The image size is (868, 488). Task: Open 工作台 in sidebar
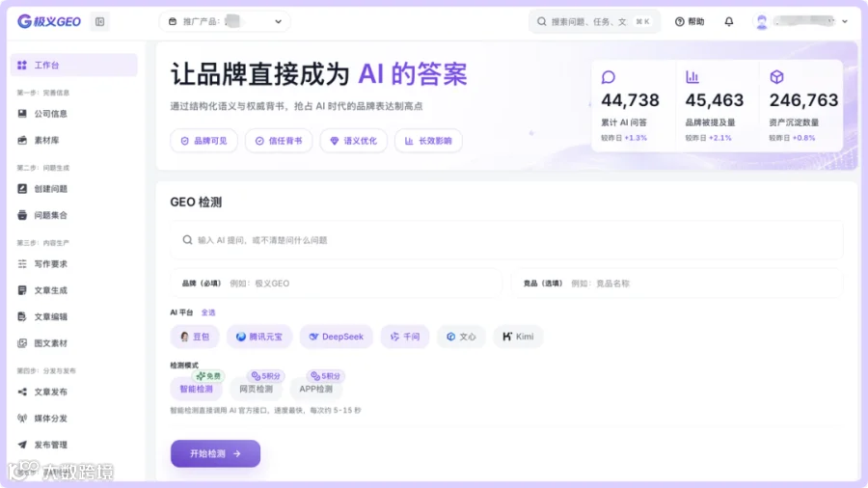(x=74, y=66)
